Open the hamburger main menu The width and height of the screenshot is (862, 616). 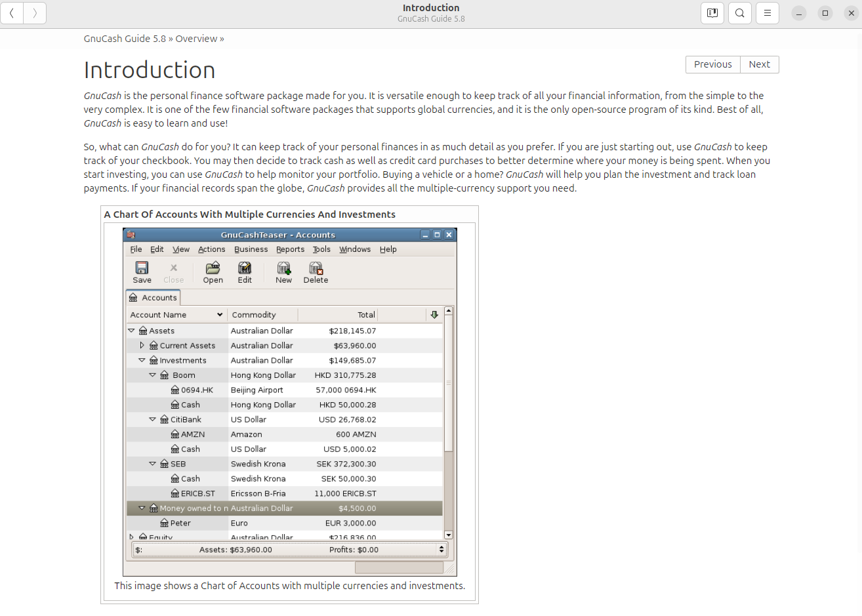tap(767, 13)
